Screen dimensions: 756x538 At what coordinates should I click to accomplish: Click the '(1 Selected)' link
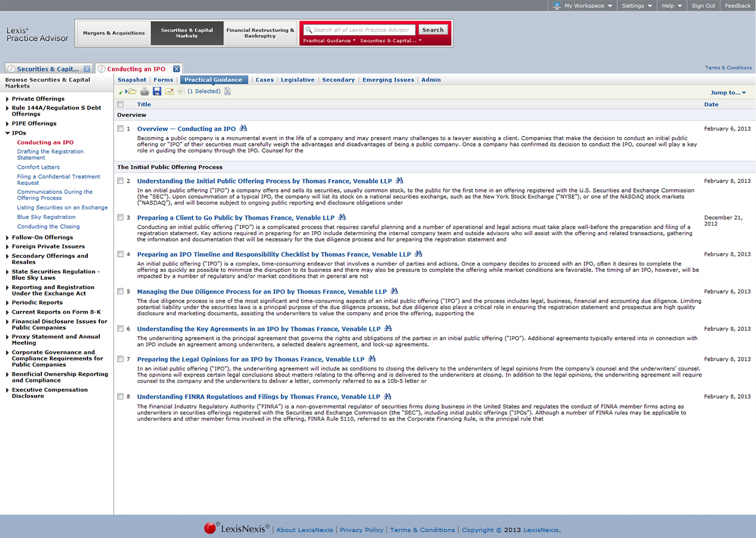[204, 92]
